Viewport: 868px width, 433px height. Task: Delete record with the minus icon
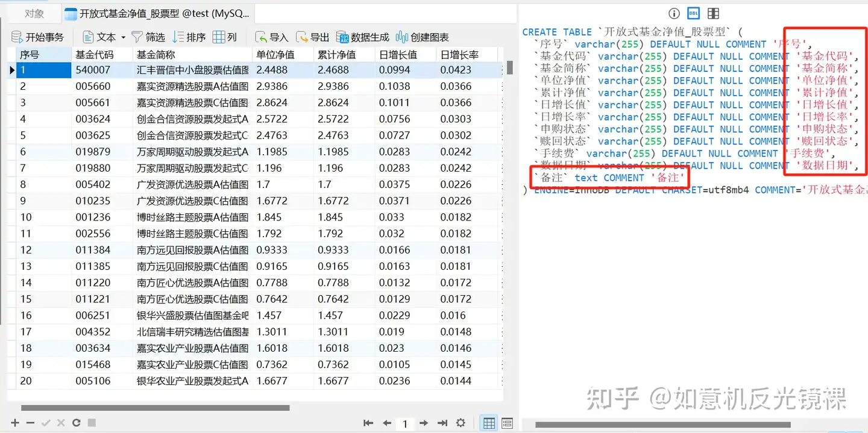pyautogui.click(x=30, y=423)
